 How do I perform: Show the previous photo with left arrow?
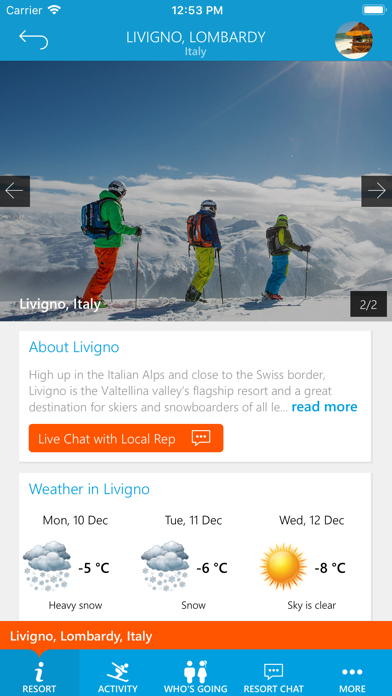15,191
